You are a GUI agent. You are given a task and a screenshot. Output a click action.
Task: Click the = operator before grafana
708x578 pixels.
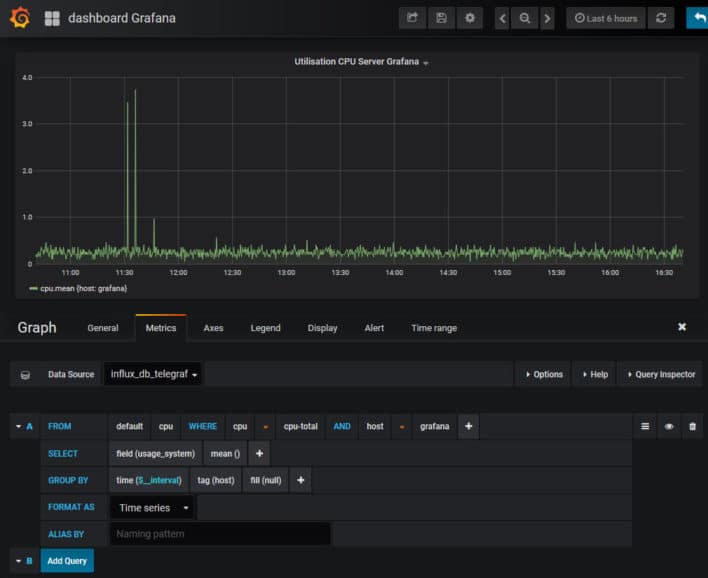coord(401,427)
